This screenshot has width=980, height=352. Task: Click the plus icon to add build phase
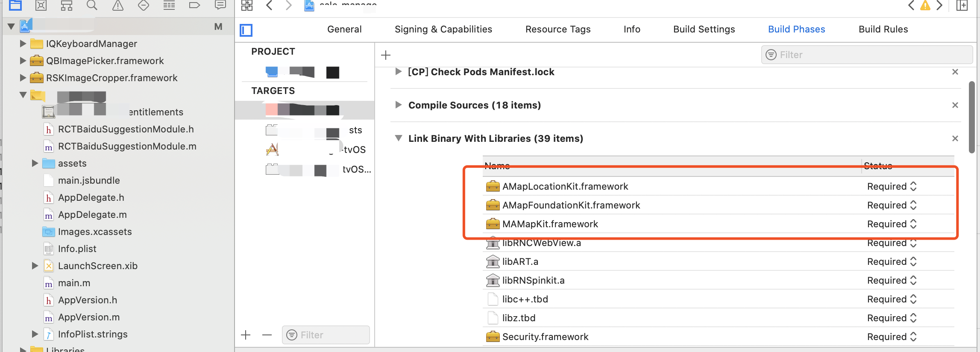(x=386, y=55)
